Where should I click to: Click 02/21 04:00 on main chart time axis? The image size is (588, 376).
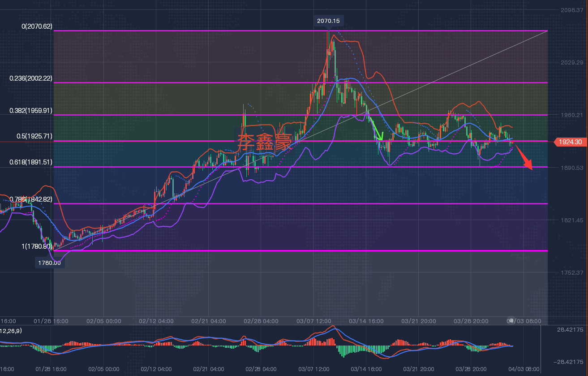coord(209,321)
